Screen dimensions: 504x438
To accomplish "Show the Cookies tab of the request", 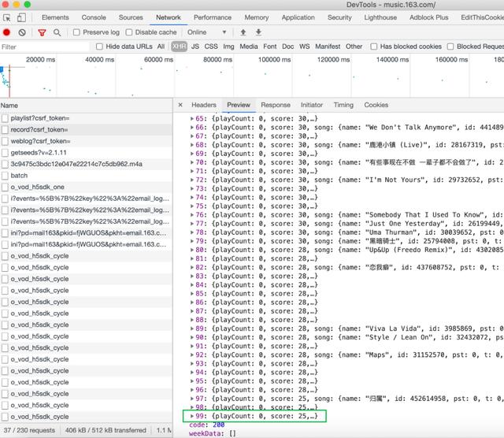I will click(x=376, y=105).
